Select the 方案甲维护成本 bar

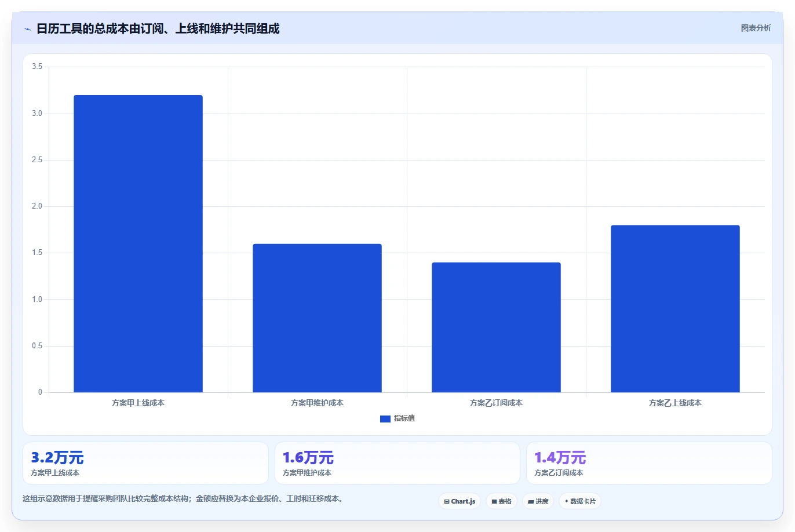(317, 318)
